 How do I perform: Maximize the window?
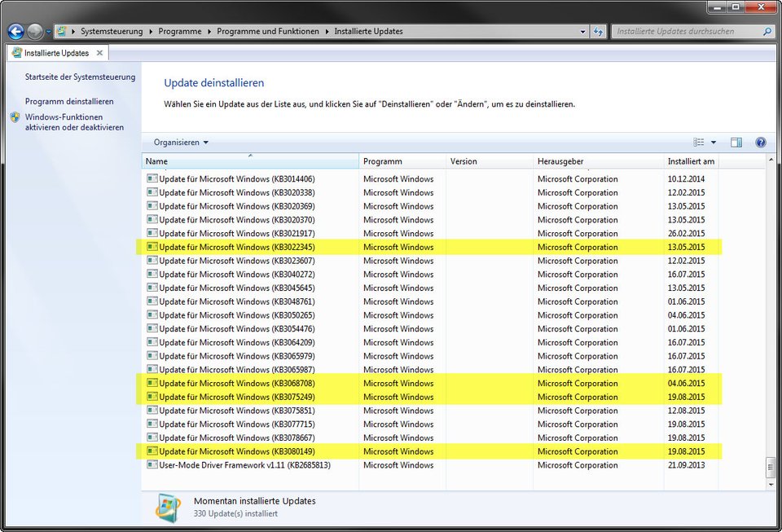[x=735, y=7]
